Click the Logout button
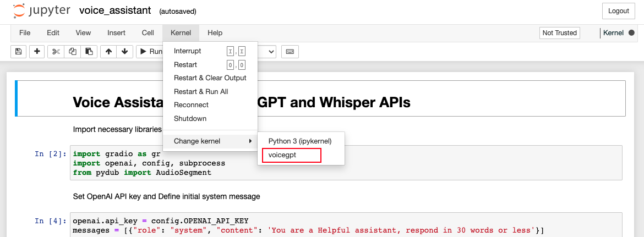This screenshot has height=237, width=644. 619,11
